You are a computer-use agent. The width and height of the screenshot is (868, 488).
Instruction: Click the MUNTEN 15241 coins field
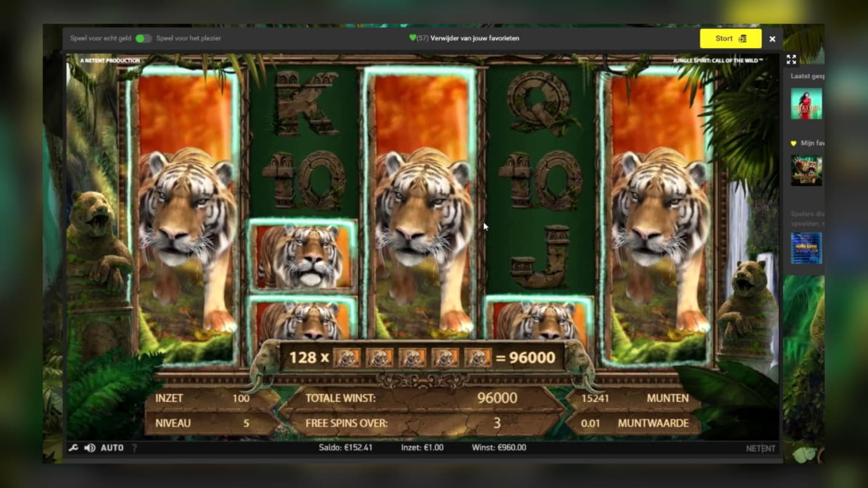(x=634, y=398)
